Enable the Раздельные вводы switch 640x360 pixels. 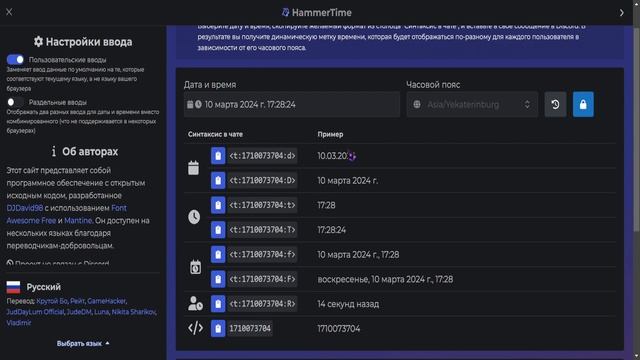(16, 102)
